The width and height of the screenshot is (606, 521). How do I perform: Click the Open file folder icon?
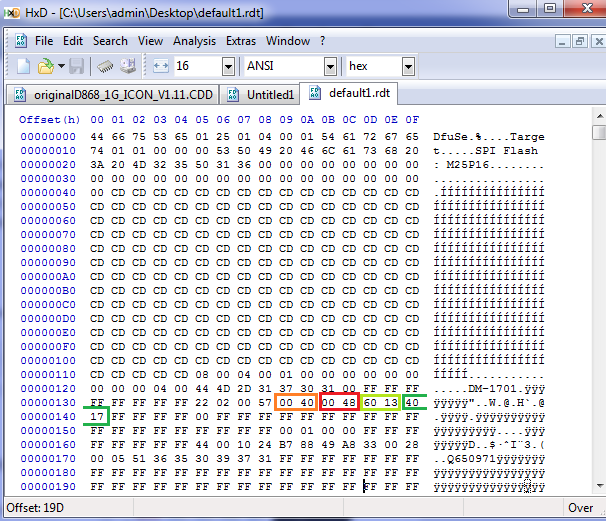point(45,66)
